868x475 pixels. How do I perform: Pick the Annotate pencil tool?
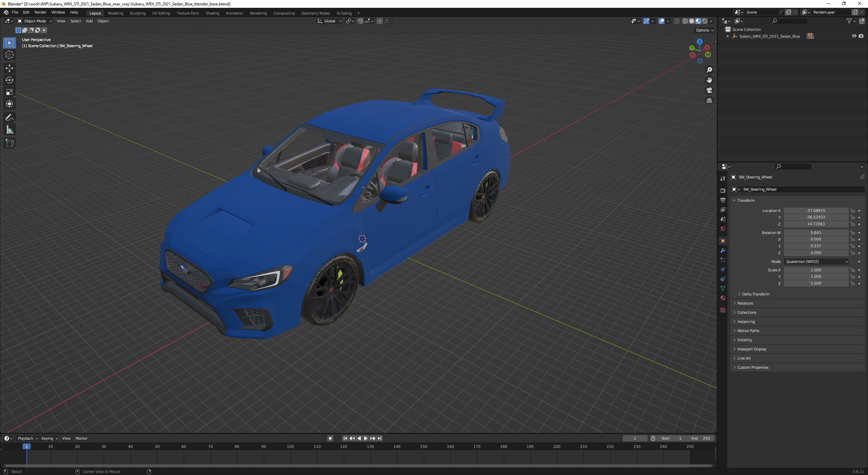coord(9,118)
